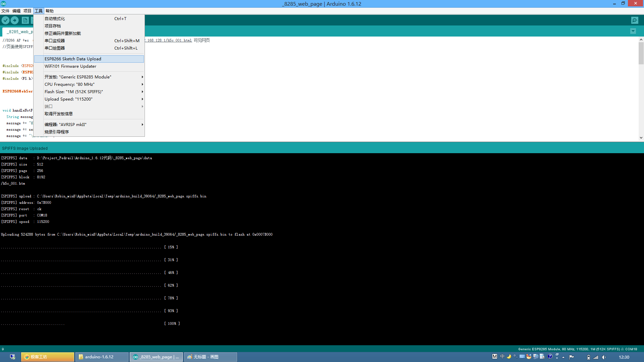
Task: Click the Verify checkmark toolbar icon
Action: point(5,20)
